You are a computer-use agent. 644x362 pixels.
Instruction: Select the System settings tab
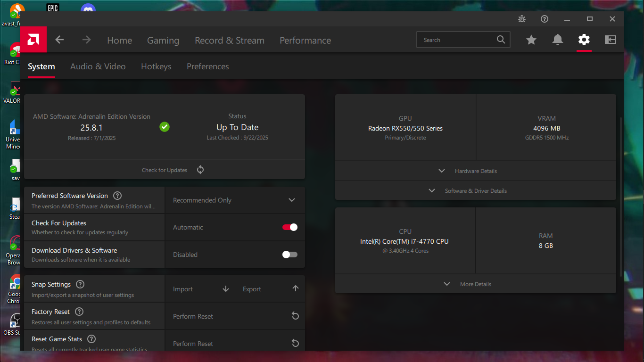coord(41,66)
